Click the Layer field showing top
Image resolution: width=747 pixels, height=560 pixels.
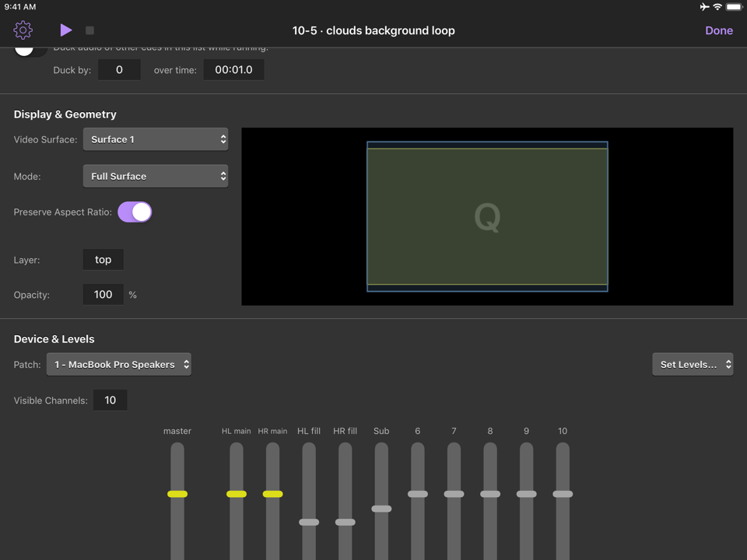[103, 260]
